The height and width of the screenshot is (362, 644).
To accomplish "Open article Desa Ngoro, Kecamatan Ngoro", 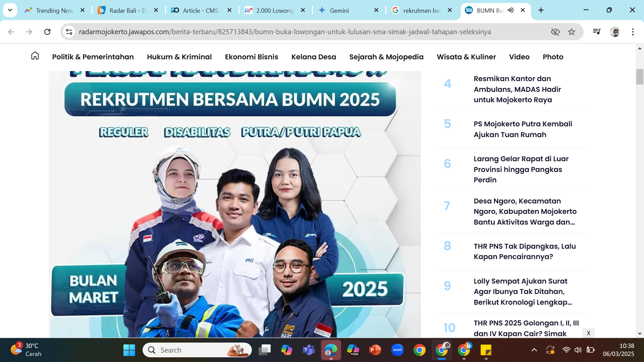I will click(x=525, y=212).
